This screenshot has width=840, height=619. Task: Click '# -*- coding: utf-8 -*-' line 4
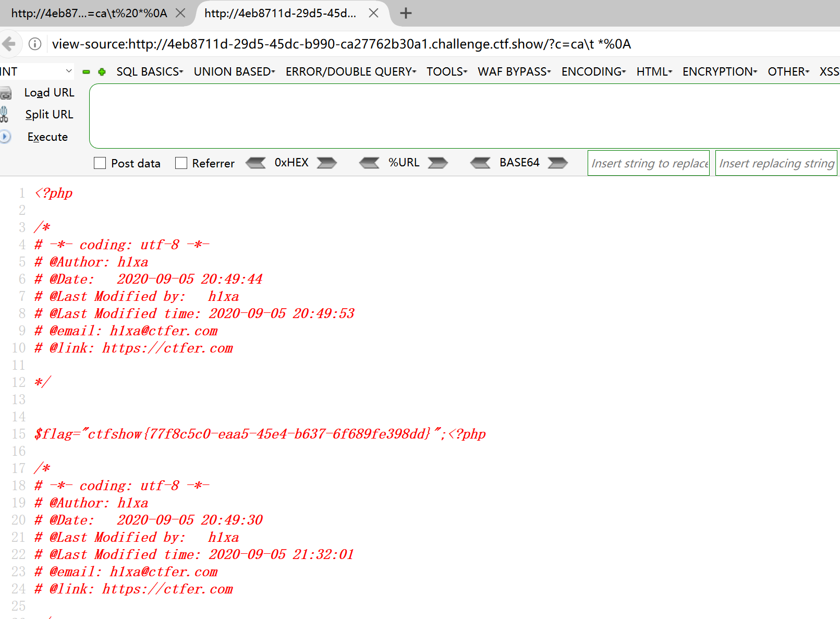point(122,245)
